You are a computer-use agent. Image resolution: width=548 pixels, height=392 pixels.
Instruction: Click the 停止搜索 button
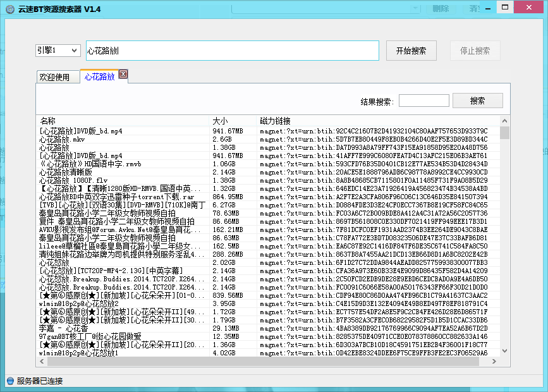tap(475, 51)
